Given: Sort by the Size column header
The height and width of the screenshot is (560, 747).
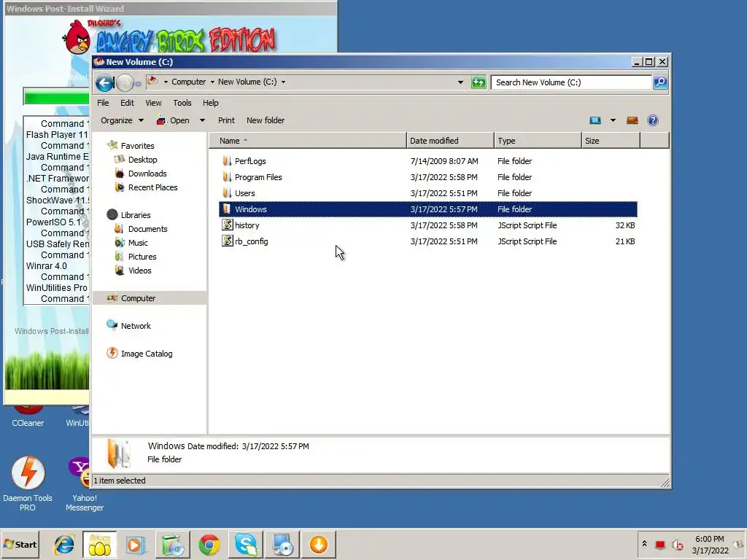Looking at the screenshot, I should 611,141.
